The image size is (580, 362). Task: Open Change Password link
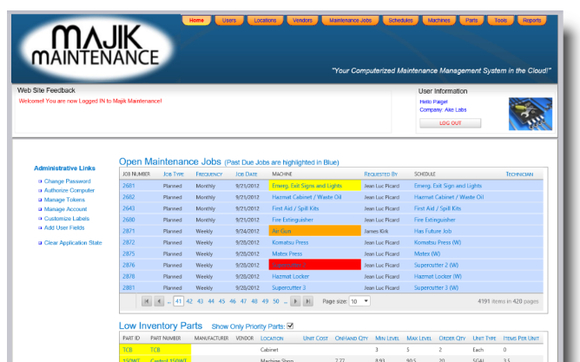(67, 181)
